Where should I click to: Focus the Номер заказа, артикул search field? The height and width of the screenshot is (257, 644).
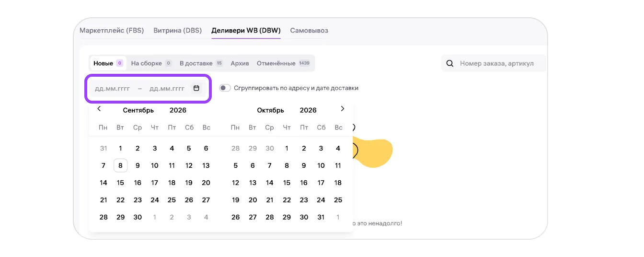click(x=497, y=63)
